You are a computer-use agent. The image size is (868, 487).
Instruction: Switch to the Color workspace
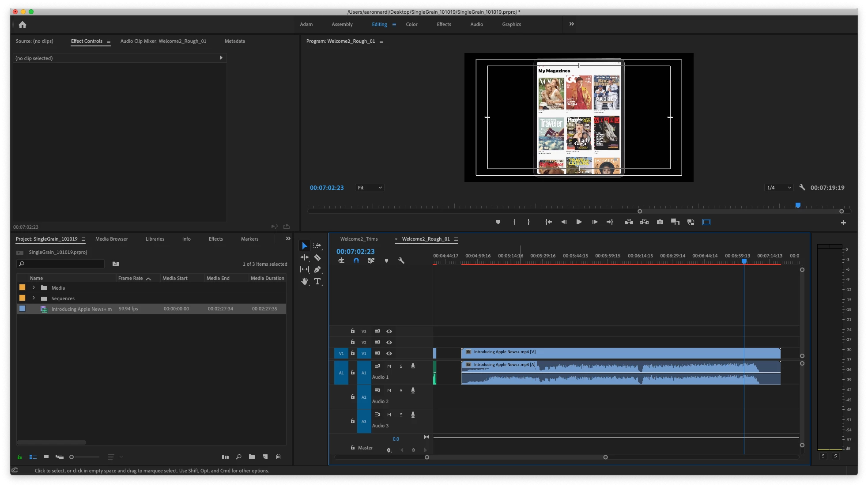click(x=411, y=24)
